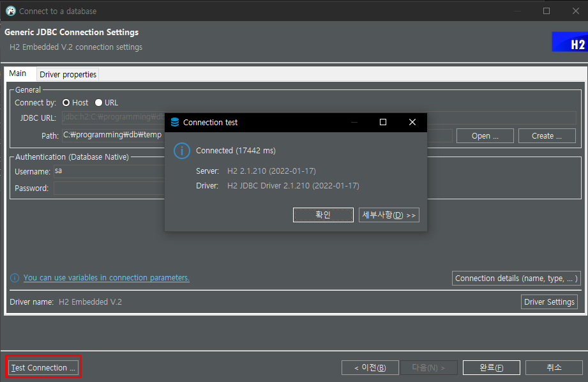The height and width of the screenshot is (382, 588).
Task: Click the Create ... button
Action: click(547, 136)
